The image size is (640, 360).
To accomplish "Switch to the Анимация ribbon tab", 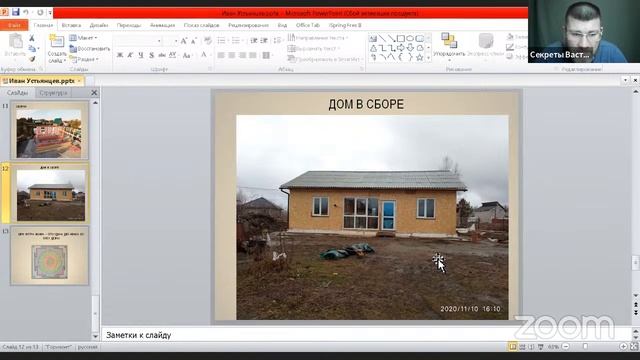I will click(162, 25).
